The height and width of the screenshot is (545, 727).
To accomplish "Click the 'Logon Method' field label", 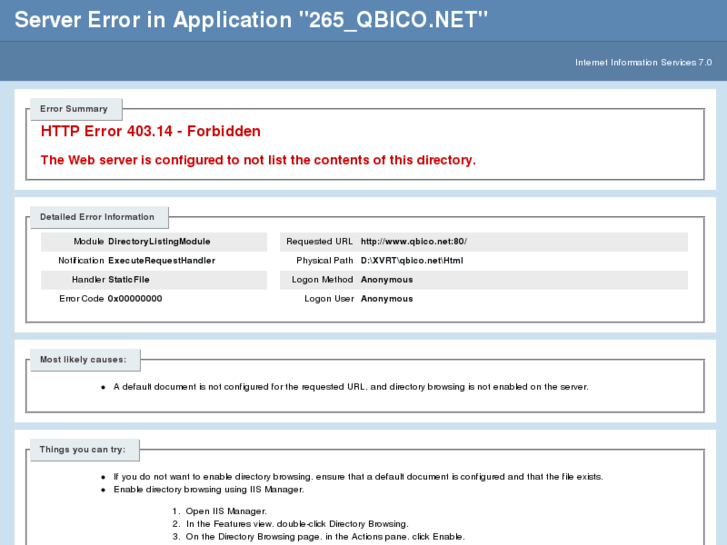I will point(322,280).
